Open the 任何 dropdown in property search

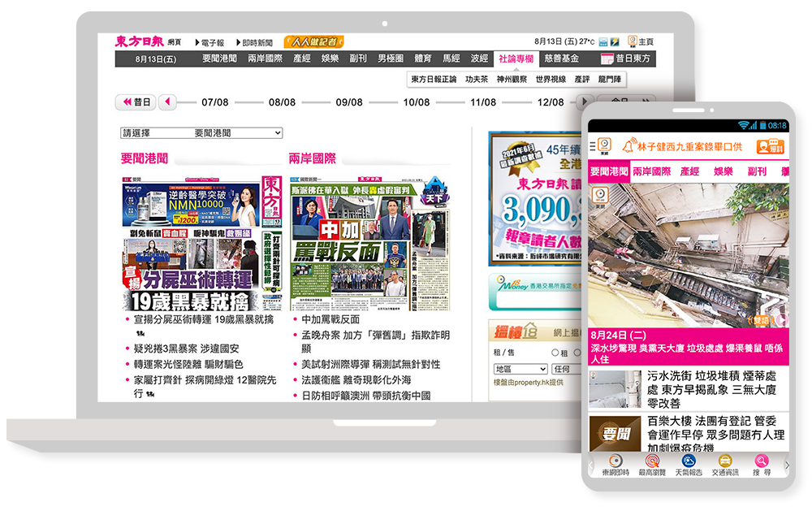(x=566, y=369)
